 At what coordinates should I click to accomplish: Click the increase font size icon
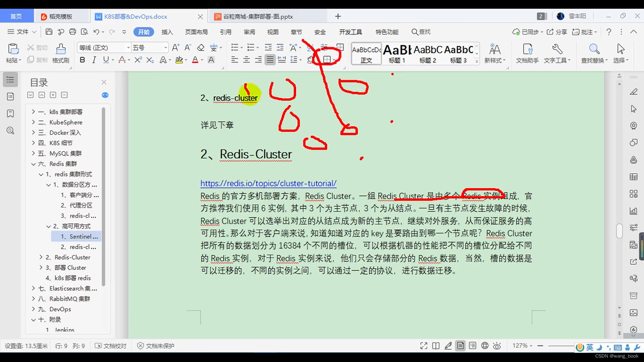(x=175, y=48)
